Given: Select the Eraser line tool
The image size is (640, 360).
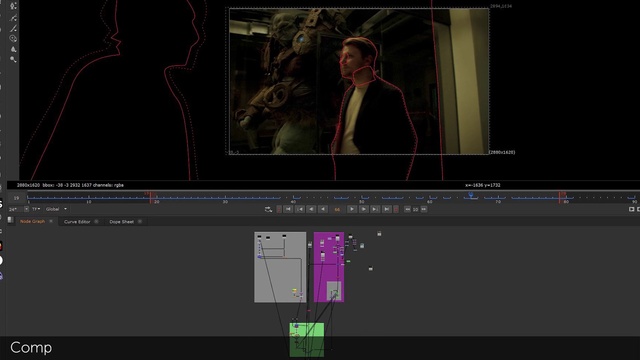Looking at the screenshot, I should 13,28.
